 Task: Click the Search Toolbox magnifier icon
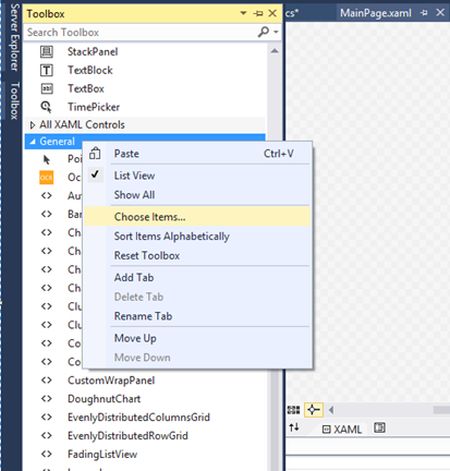[x=263, y=32]
